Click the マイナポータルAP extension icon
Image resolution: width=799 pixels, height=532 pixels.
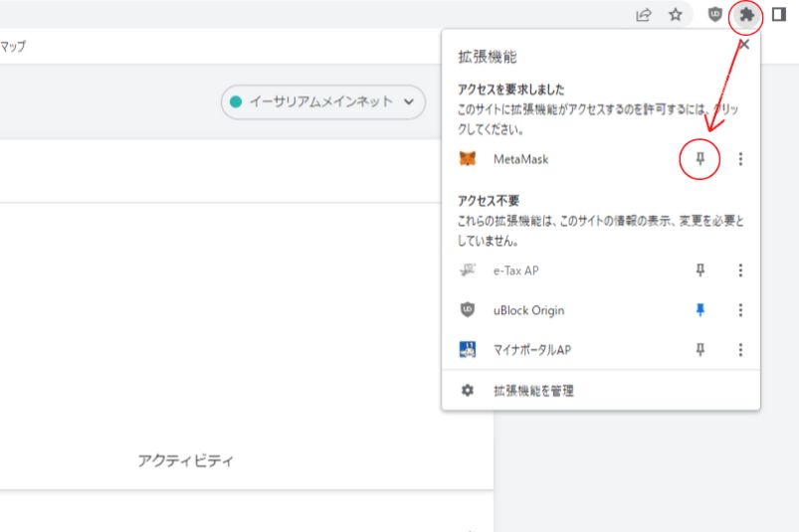(468, 350)
